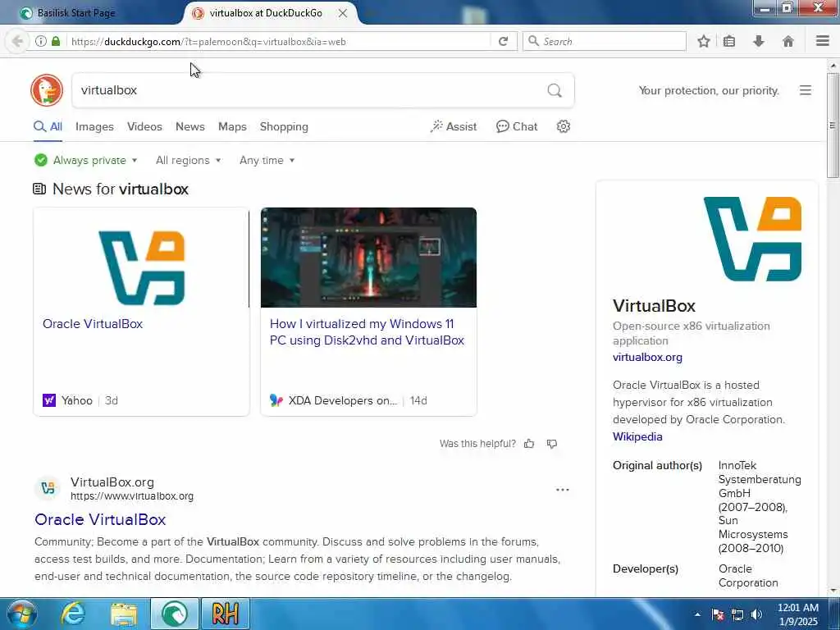The height and width of the screenshot is (630, 840).
Task: Click Oracle VirtualBox news card thumbnail
Action: tap(141, 258)
